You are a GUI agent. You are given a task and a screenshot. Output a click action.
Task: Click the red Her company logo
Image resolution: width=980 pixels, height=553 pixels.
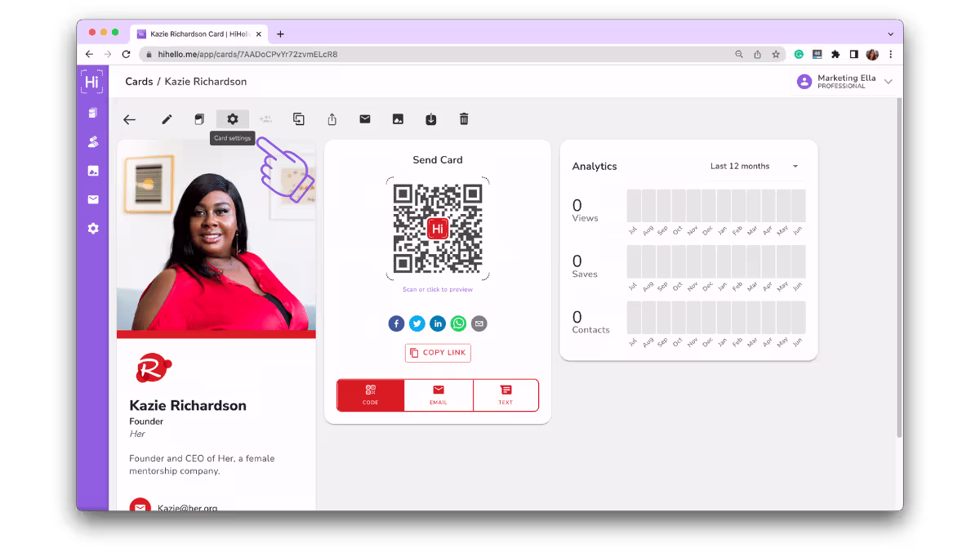pos(153,368)
